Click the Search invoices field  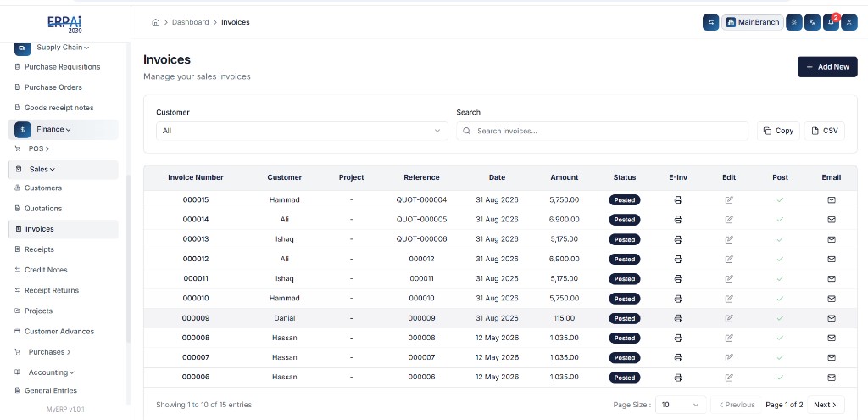click(603, 131)
